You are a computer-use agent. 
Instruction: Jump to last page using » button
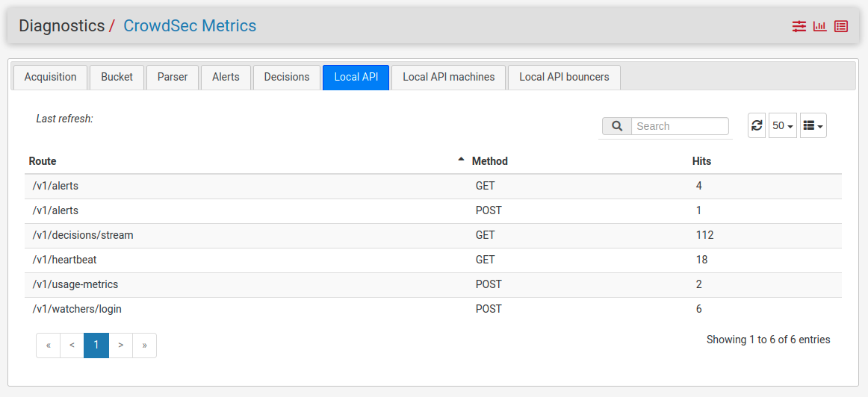point(144,346)
